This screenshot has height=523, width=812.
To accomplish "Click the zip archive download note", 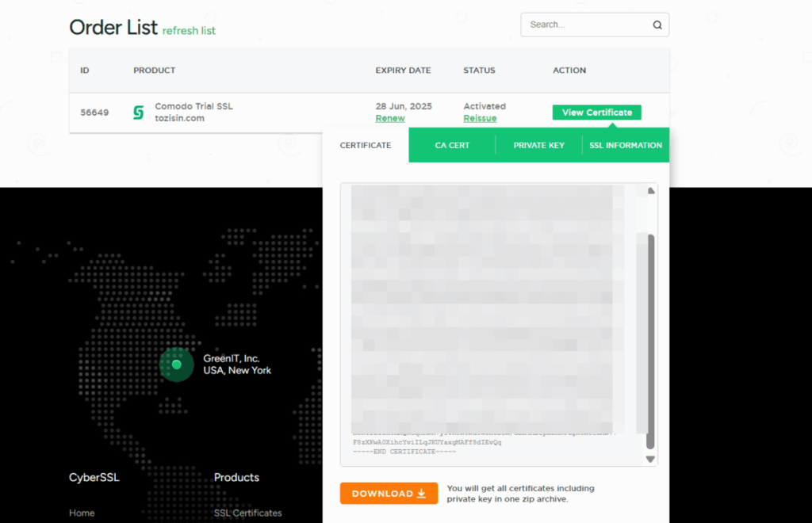I will (520, 494).
